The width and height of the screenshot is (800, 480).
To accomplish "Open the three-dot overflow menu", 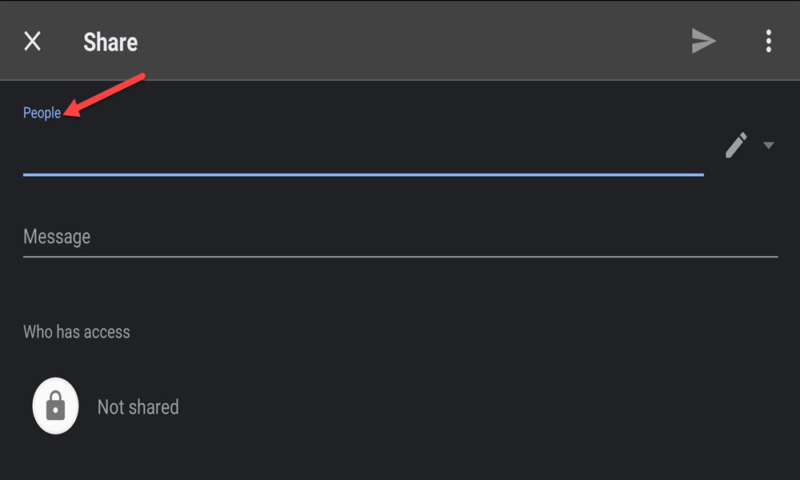I will (768, 41).
